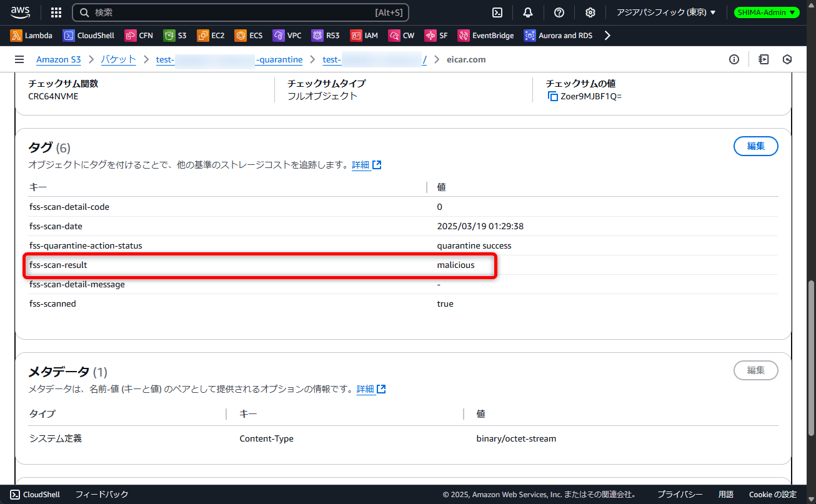This screenshot has height=504, width=816.
Task: Select the fss-scan-detail-message key
Action: pos(77,284)
